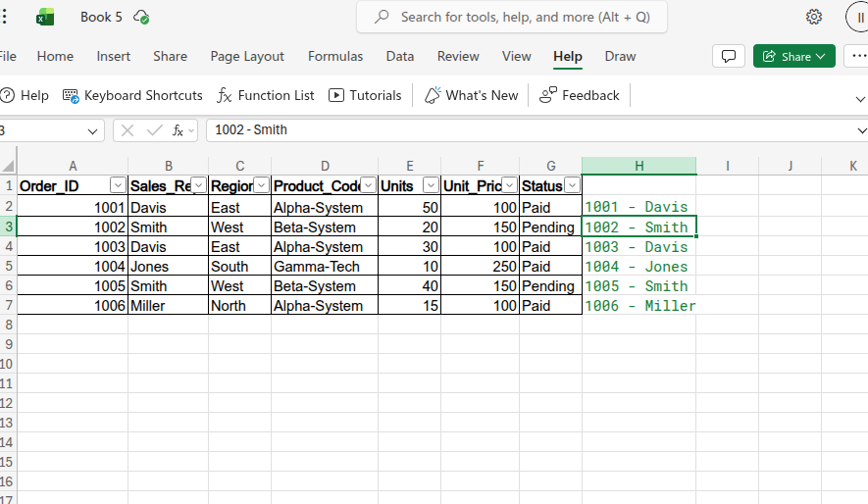Click the Excel app icon
Image resolution: width=868 pixels, height=504 pixels.
(x=45, y=17)
